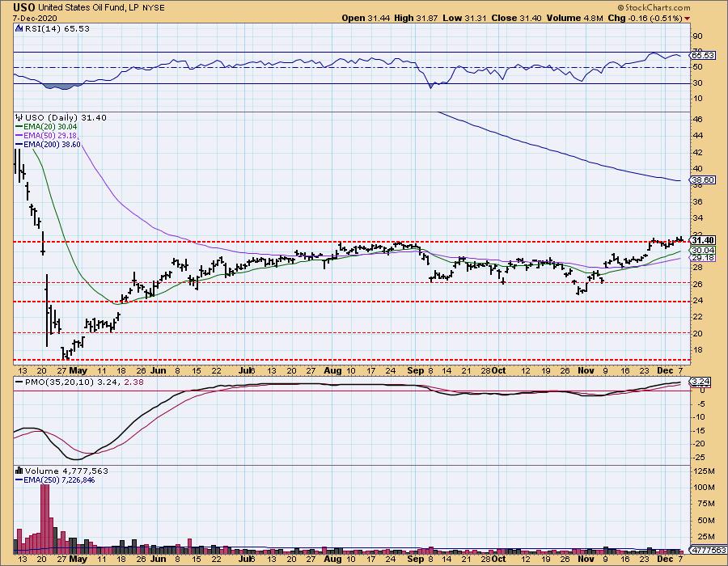The image size is (728, 566).
Task: Click the 34 price level on axis
Action: (698, 218)
